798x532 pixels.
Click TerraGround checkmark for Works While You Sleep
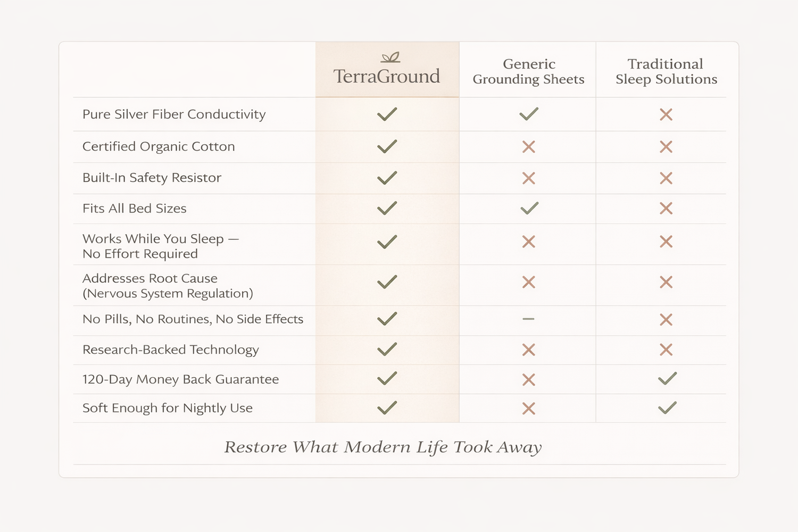click(387, 242)
